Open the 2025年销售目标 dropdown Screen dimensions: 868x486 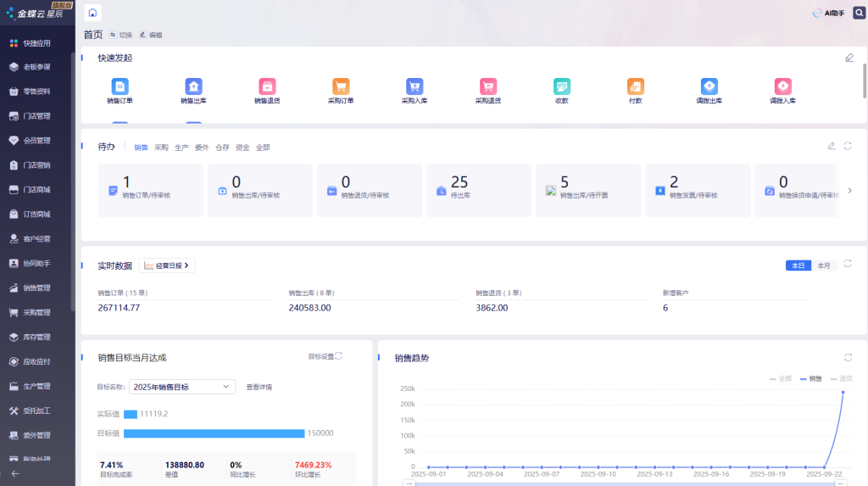tap(181, 387)
